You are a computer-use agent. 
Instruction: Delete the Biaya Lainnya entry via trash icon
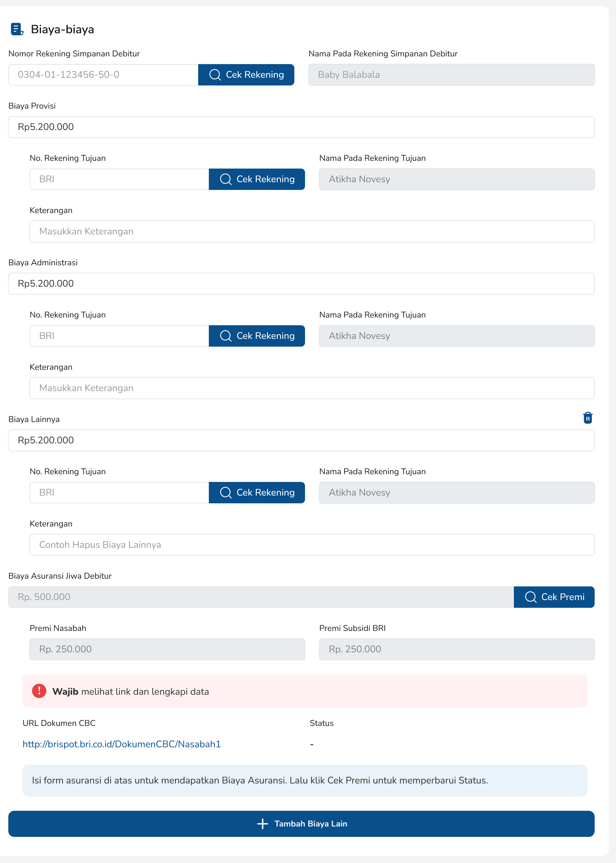tap(588, 418)
